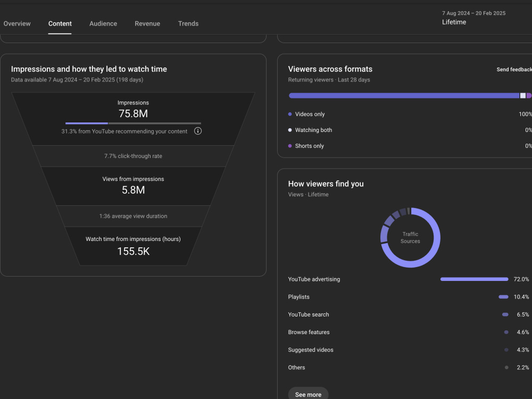Click Send feedback link
Image resolution: width=532 pixels, height=399 pixels.
[514, 69]
